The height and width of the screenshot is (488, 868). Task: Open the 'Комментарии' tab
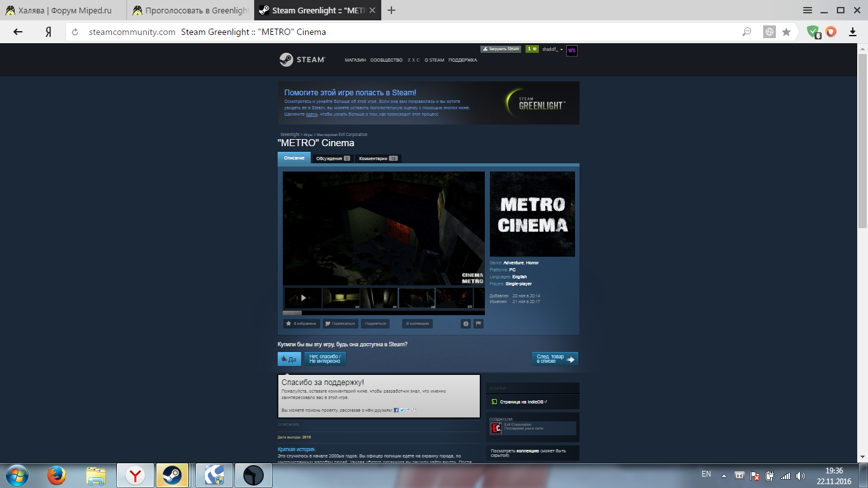378,158
